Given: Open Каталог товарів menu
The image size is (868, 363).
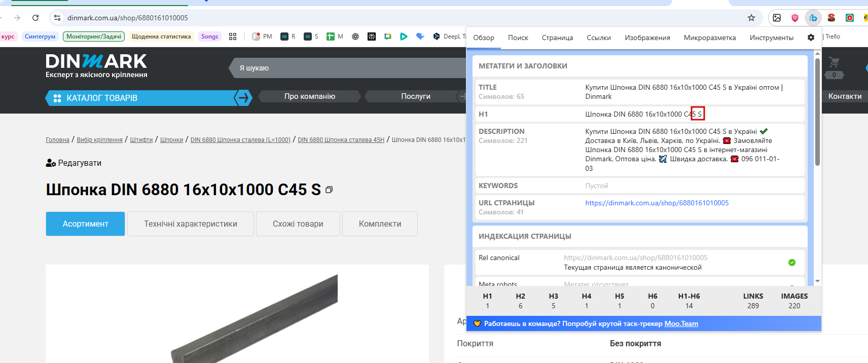Looking at the screenshot, I should coord(140,98).
